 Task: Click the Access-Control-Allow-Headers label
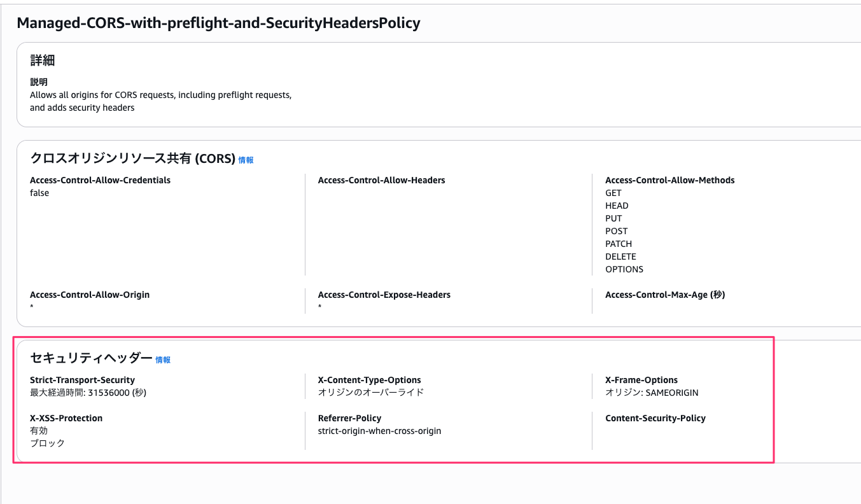(381, 180)
